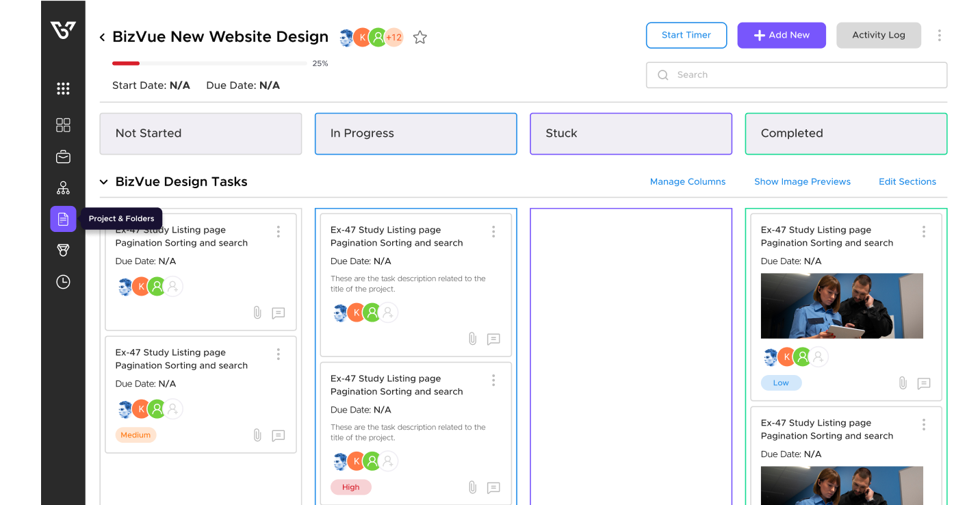Click the team hierarchy sidebar icon
980x505 pixels.
63,187
